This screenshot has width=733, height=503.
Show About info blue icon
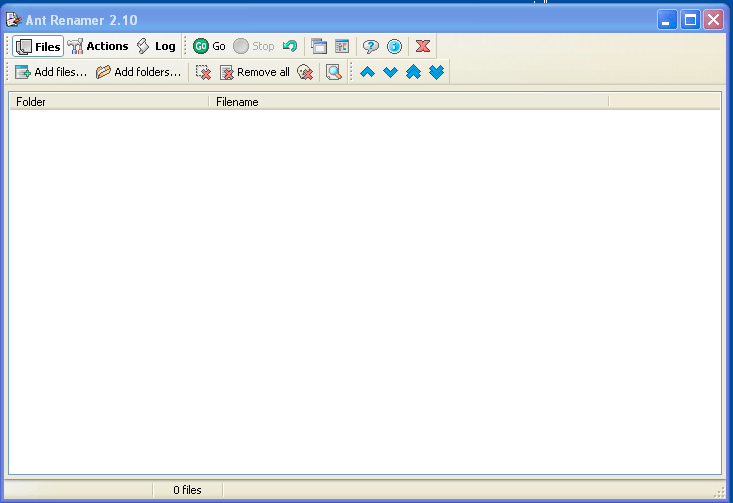pos(395,46)
